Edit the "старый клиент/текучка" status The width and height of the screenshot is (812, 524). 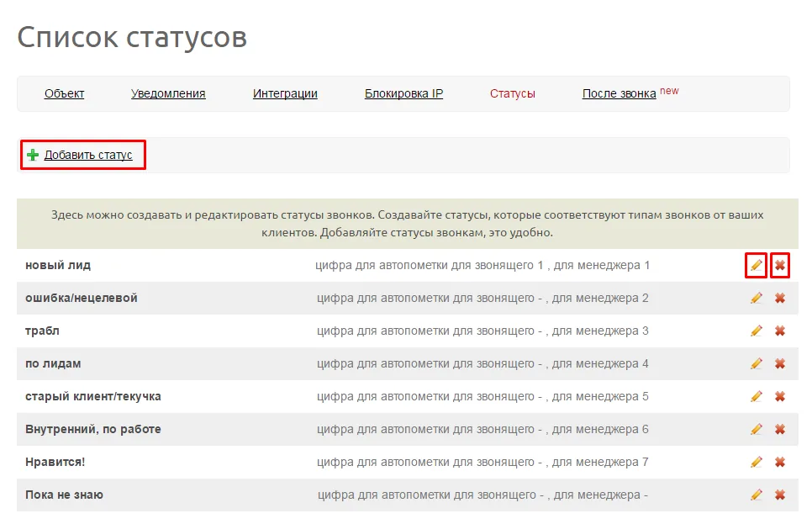756,396
